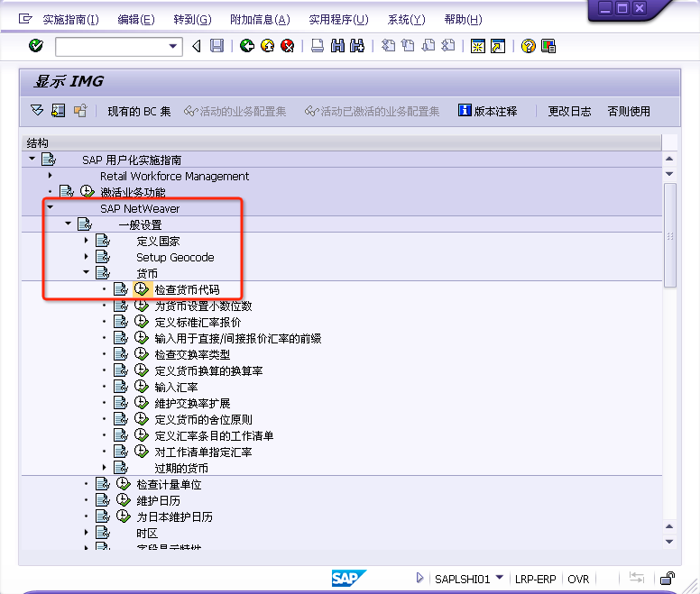
Task: Click the 更改日志 button
Action: [569, 111]
